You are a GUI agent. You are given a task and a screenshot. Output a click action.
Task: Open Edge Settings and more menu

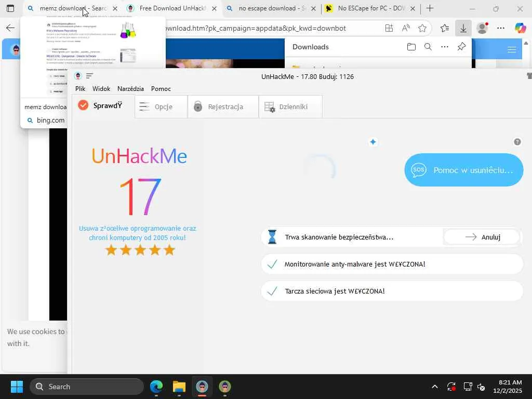501,28
